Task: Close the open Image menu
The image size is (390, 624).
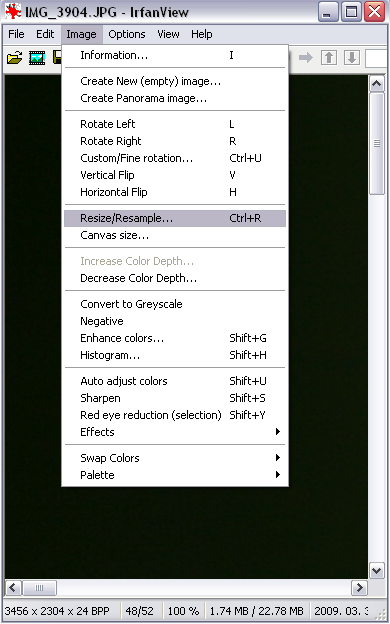Action: click(x=81, y=34)
